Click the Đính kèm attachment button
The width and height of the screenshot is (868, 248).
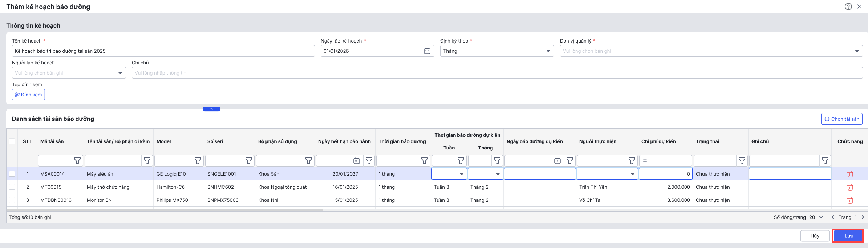(x=28, y=95)
